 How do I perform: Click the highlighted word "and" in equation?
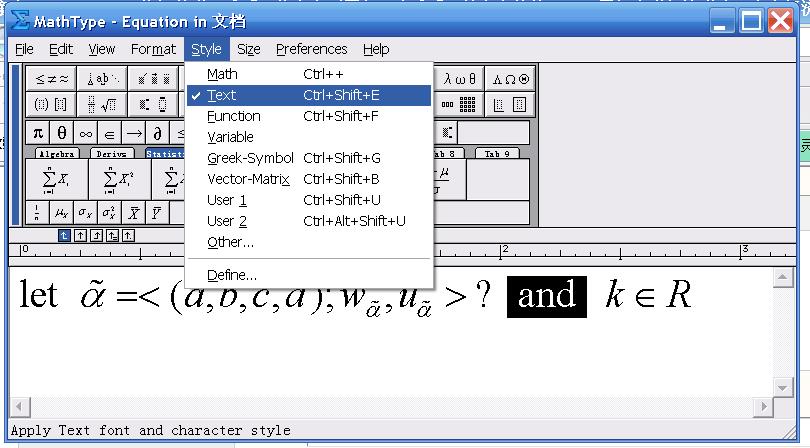coord(547,297)
